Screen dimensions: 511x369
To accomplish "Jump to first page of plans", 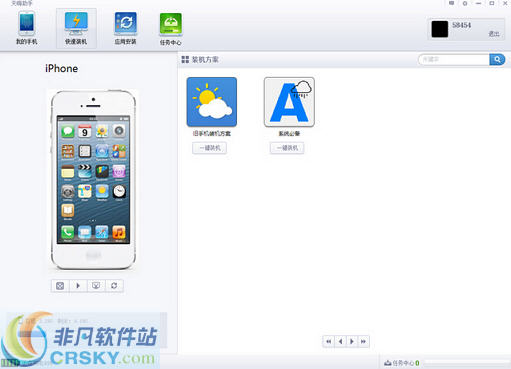I will pos(328,341).
